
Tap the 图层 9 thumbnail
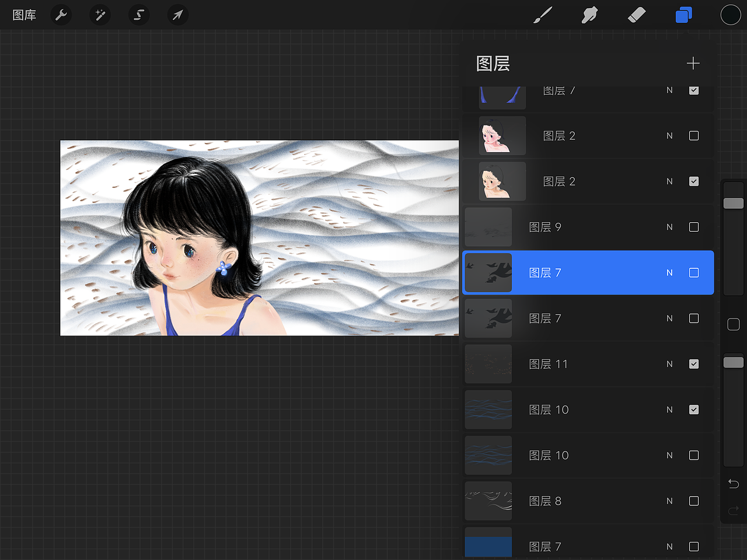coord(488,227)
